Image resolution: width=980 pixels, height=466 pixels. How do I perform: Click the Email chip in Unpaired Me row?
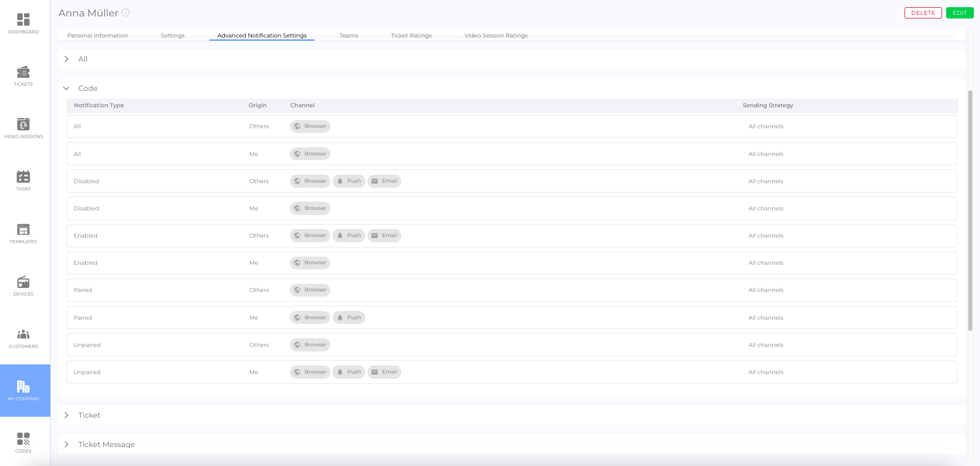(384, 372)
